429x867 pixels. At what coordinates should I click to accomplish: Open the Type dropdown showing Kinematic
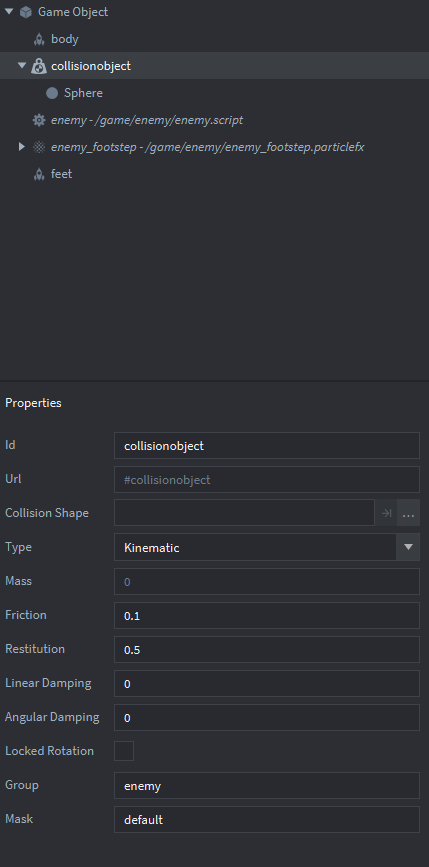[x=267, y=547]
